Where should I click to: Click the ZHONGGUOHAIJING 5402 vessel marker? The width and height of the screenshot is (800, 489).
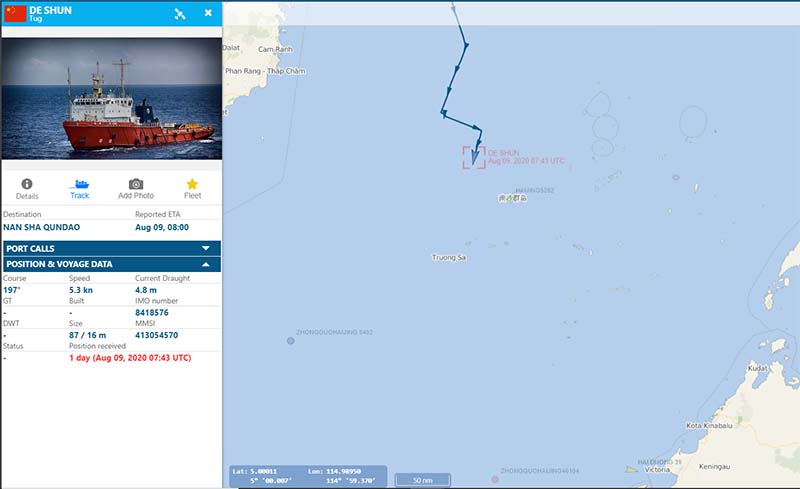[x=291, y=340]
